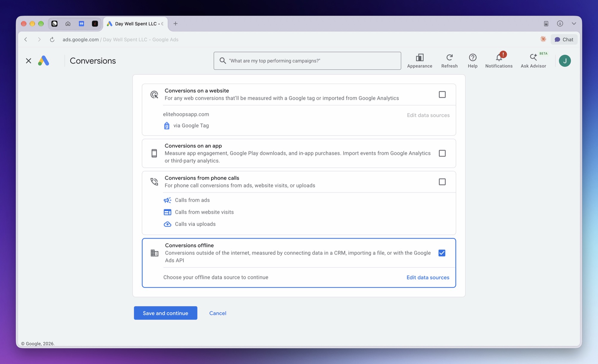Click the Conversions offline title
Image resolution: width=598 pixels, height=364 pixels.
click(189, 245)
